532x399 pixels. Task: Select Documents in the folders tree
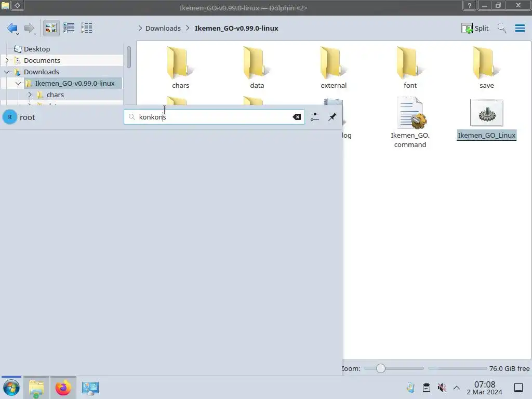[x=42, y=60]
